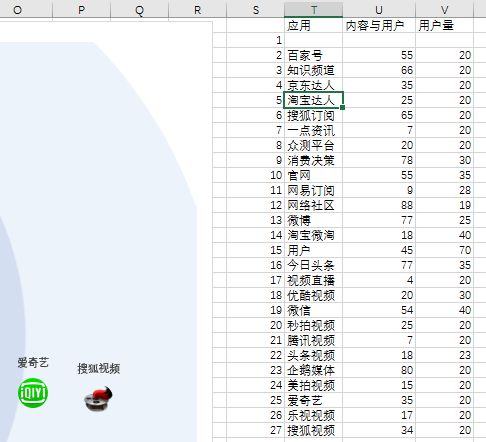
Task: Select column header Q
Action: [x=140, y=10]
